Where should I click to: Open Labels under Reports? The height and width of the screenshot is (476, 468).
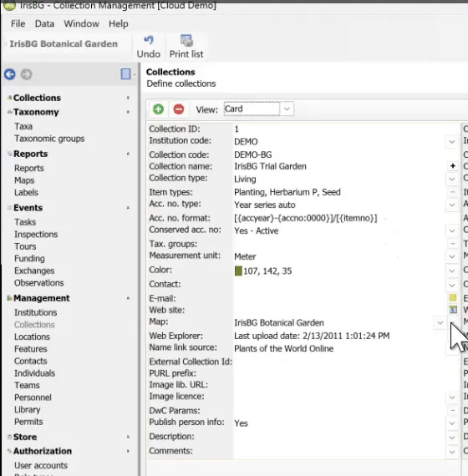click(x=26, y=192)
